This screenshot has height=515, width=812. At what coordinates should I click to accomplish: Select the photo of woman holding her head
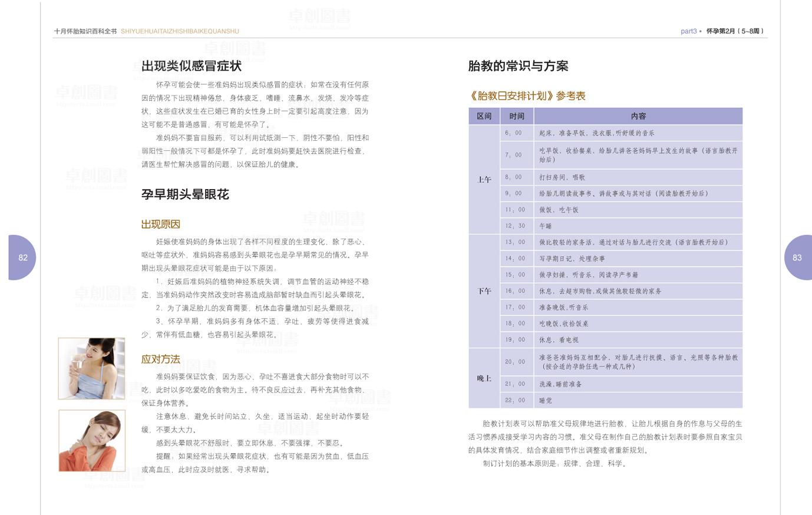coord(92,441)
